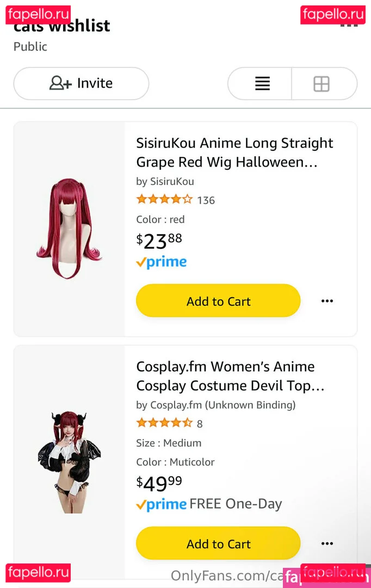This screenshot has height=588, width=371.
Task: Click the Invite button
Action: pos(81,83)
